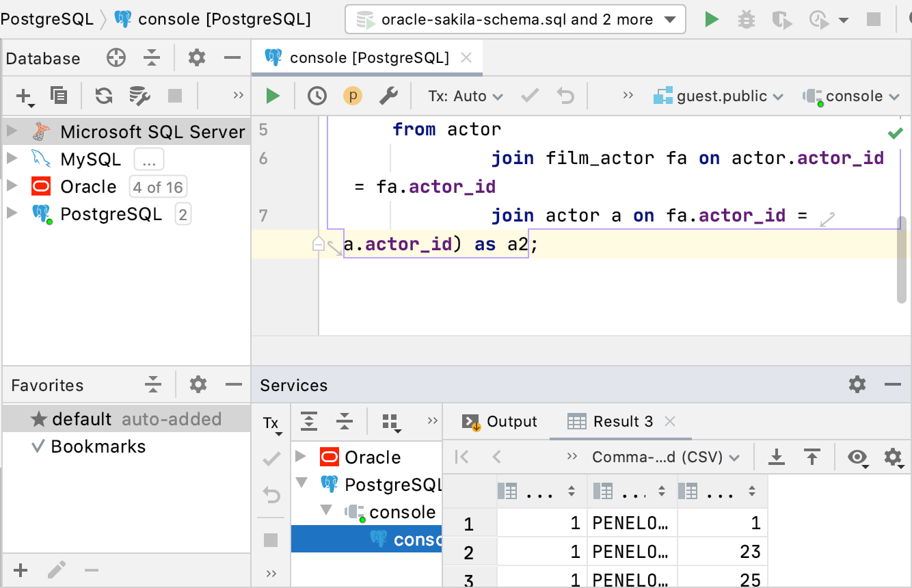Expand the Oracle data source node

coord(12,186)
